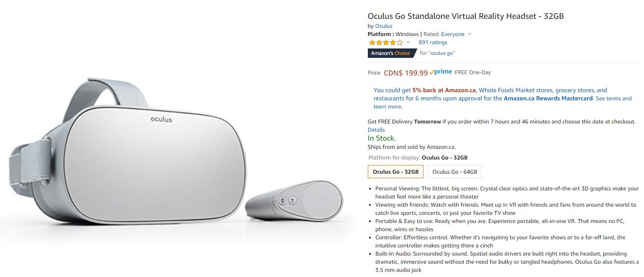Click the Everyone rating link
This screenshot has height=277, width=644.
coord(453,34)
